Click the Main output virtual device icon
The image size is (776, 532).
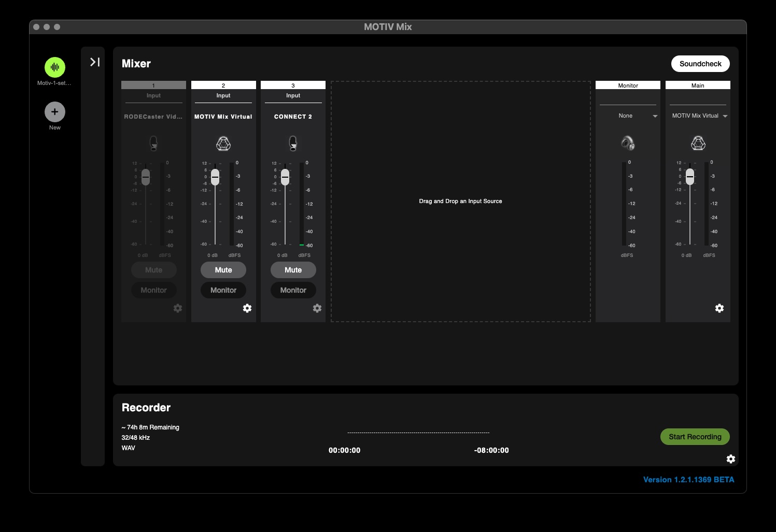click(x=698, y=143)
